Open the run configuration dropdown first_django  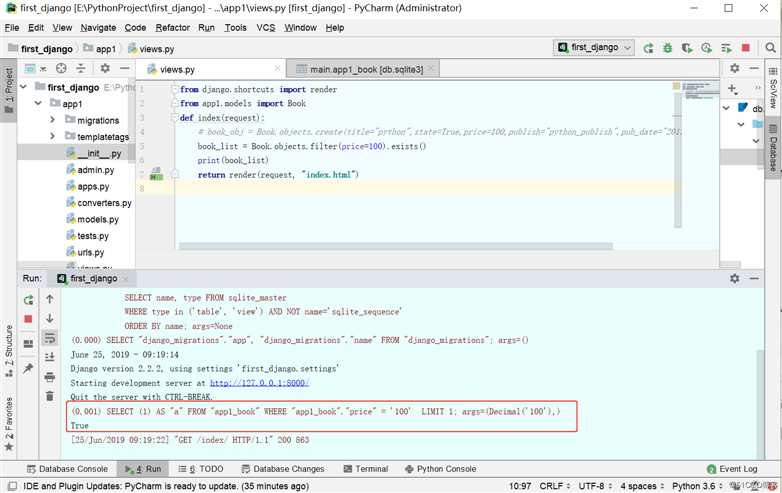pyautogui.click(x=594, y=47)
